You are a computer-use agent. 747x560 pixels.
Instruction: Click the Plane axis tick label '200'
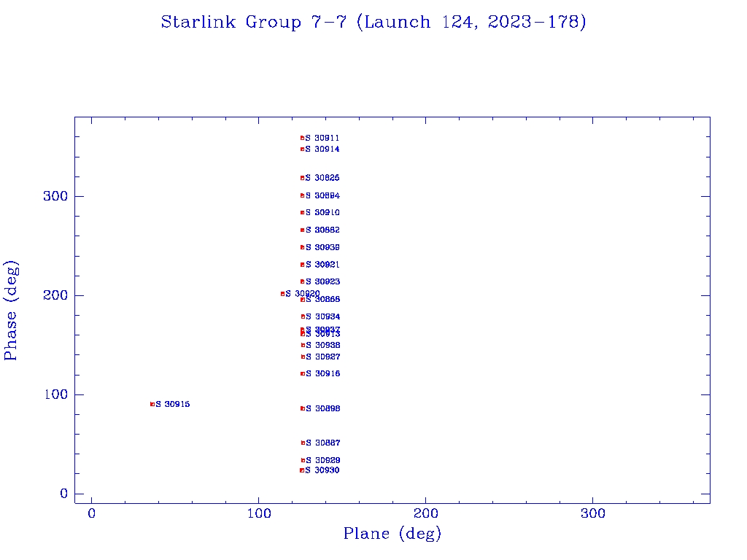[426, 513]
